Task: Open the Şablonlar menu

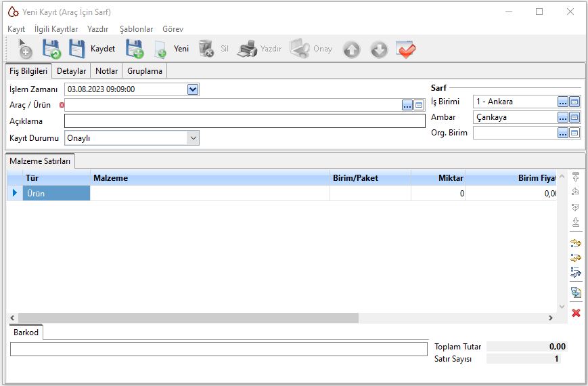Action: [x=136, y=29]
